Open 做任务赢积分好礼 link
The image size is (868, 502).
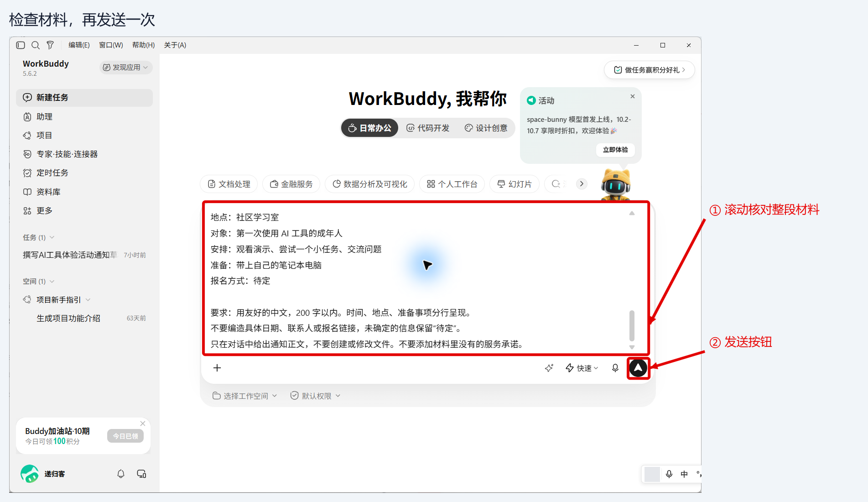(x=650, y=70)
